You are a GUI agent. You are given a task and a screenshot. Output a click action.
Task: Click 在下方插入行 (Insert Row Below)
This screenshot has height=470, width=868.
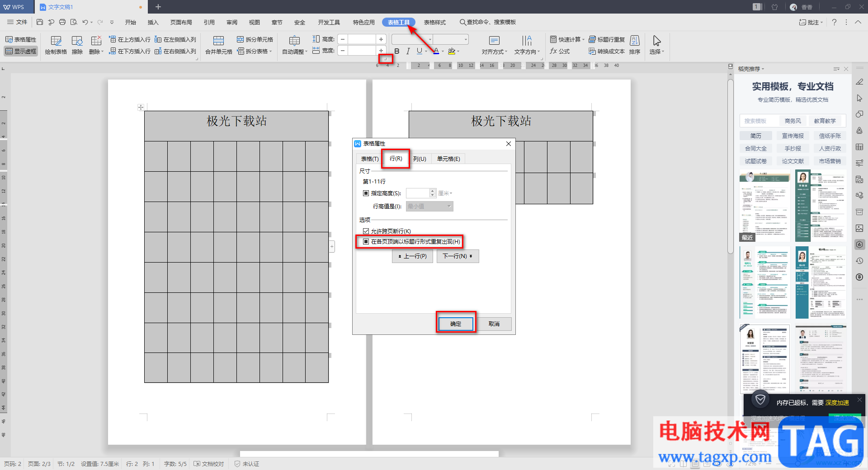130,51
